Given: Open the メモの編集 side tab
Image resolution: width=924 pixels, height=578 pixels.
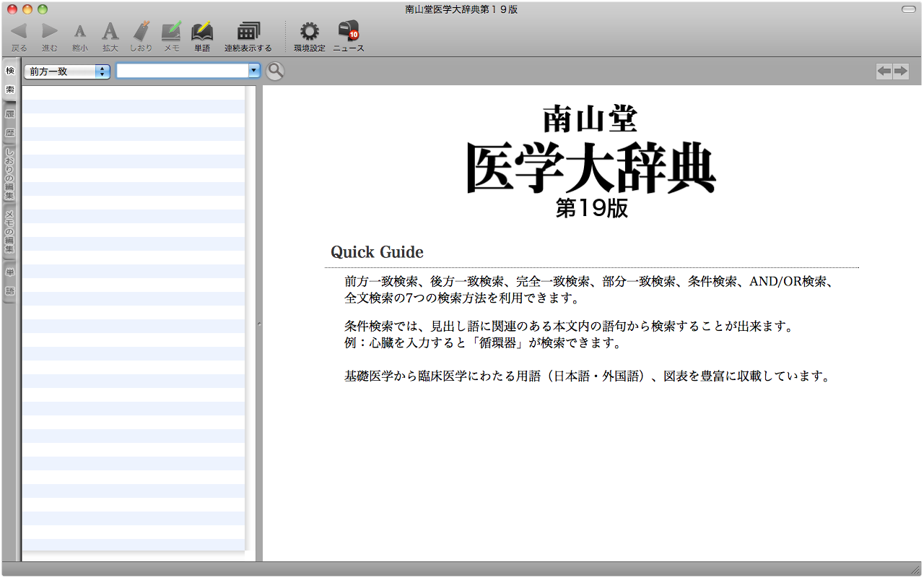Looking at the screenshot, I should pos(10,231).
